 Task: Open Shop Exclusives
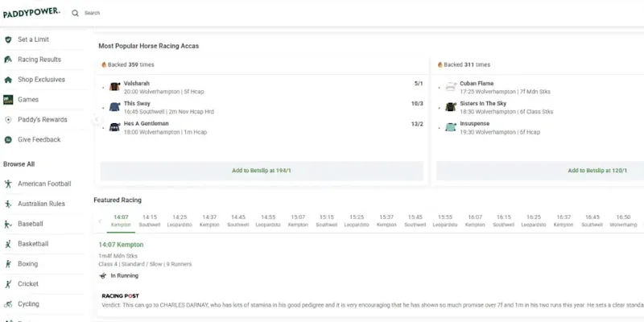[x=41, y=80]
